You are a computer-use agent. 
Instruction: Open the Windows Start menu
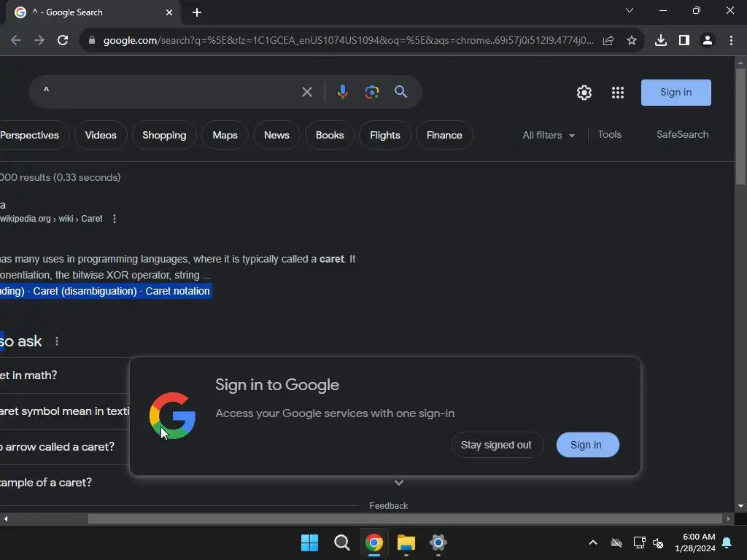309,542
